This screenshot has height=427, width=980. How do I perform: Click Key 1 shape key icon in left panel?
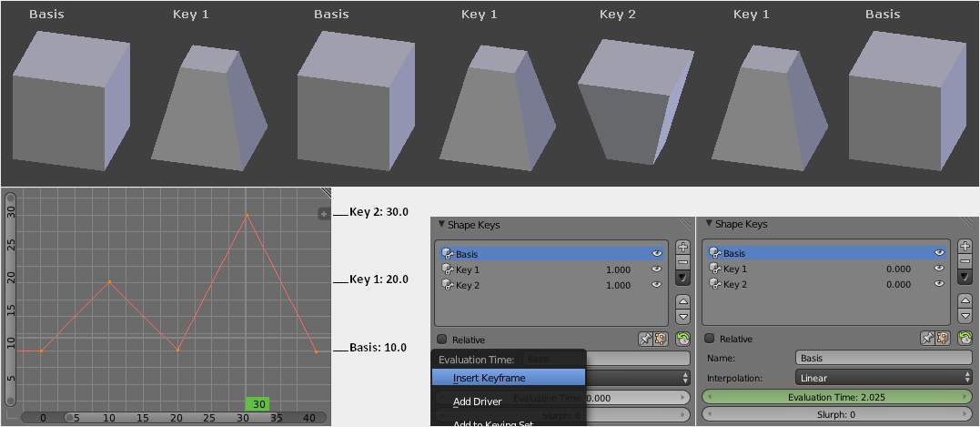click(x=448, y=269)
